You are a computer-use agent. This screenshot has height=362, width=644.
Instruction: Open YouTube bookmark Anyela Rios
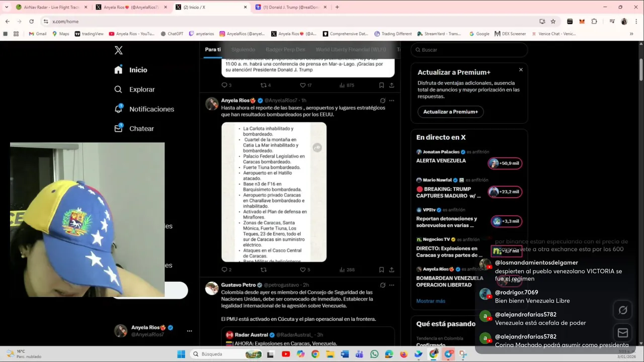click(132, 34)
